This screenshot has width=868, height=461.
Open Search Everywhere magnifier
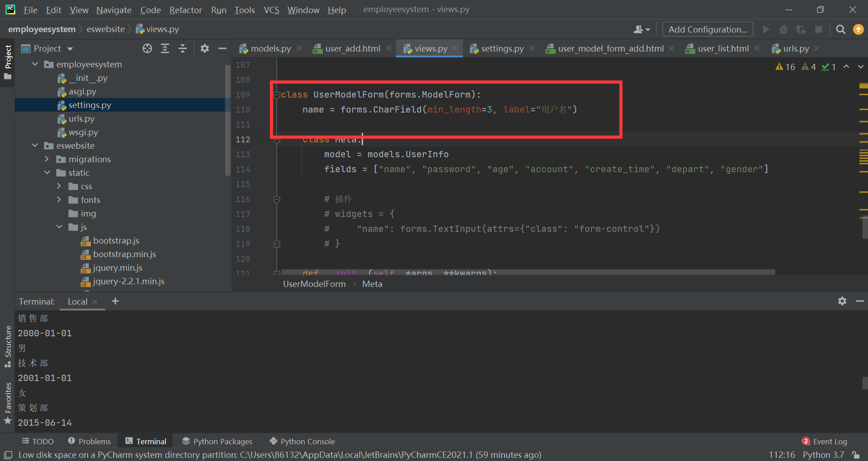coord(841,29)
